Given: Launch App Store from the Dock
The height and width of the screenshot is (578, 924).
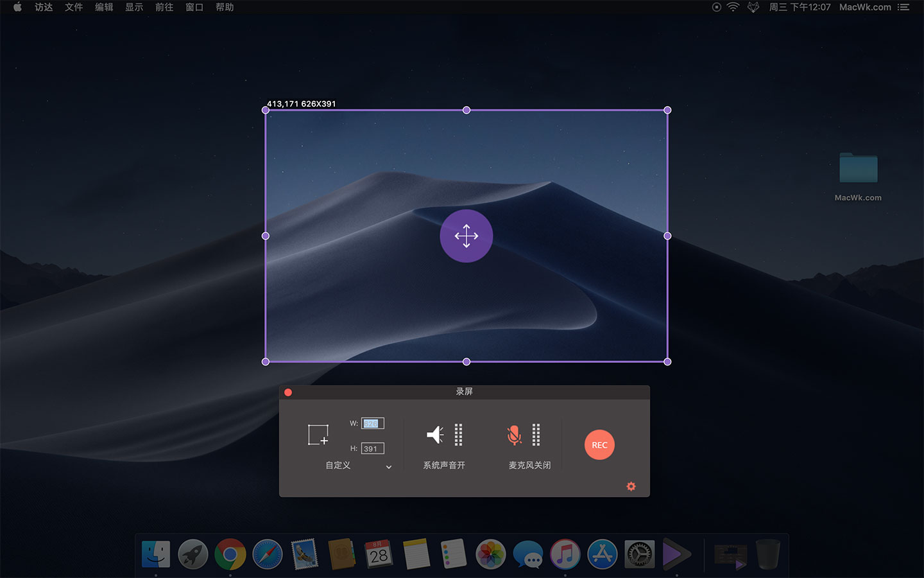Looking at the screenshot, I should tap(602, 554).
